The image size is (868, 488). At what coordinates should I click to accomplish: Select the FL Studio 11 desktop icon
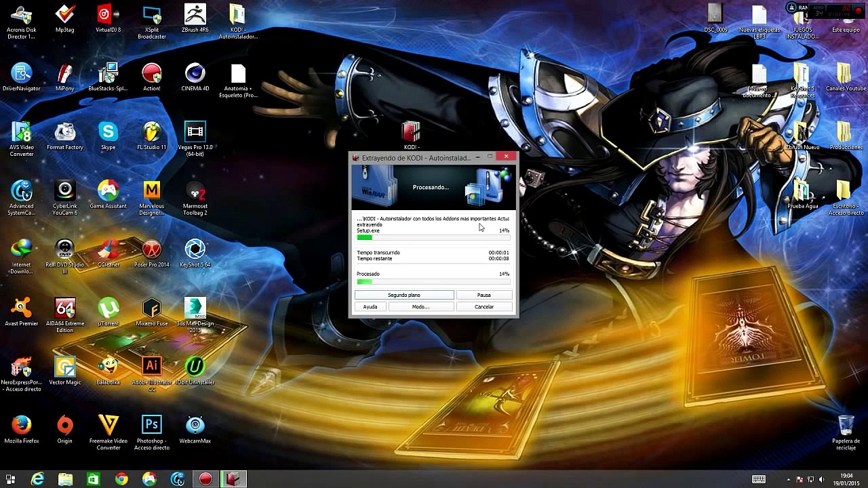pyautogui.click(x=152, y=136)
